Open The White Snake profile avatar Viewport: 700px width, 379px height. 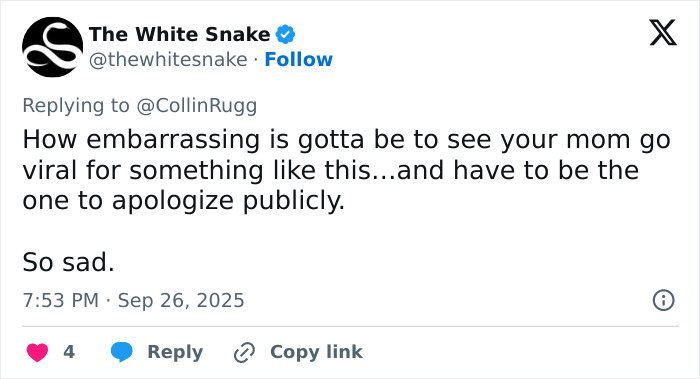(x=52, y=47)
